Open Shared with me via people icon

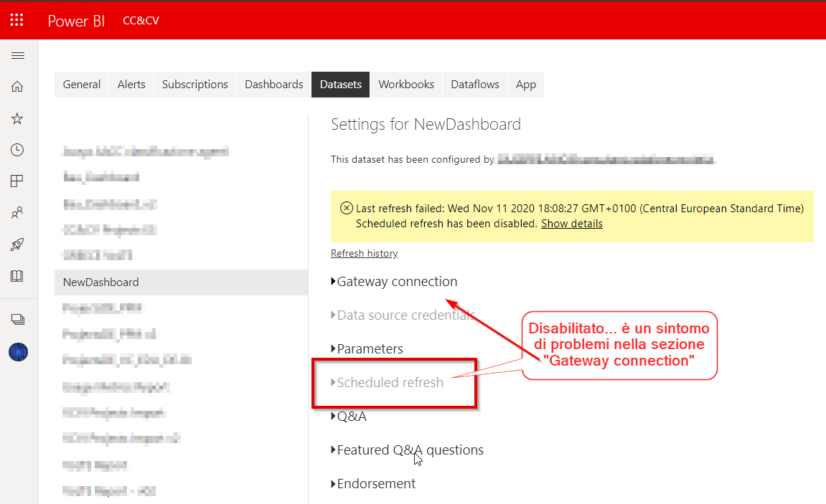coord(18,212)
